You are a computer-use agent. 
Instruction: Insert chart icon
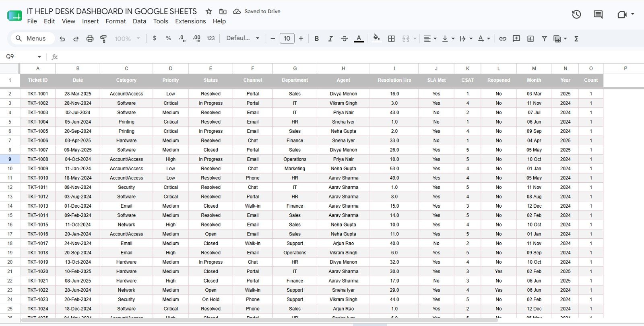coord(530,39)
